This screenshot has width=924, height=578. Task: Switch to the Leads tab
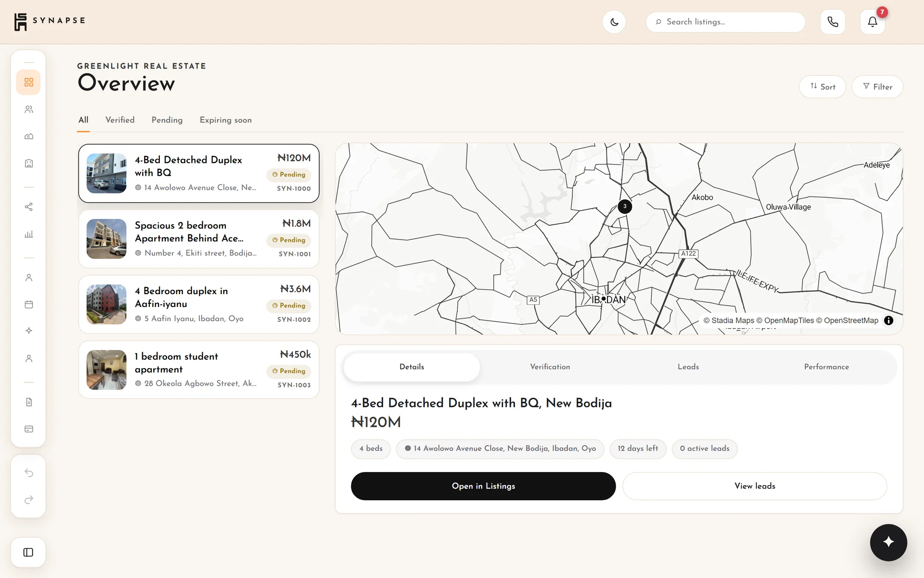688,367
